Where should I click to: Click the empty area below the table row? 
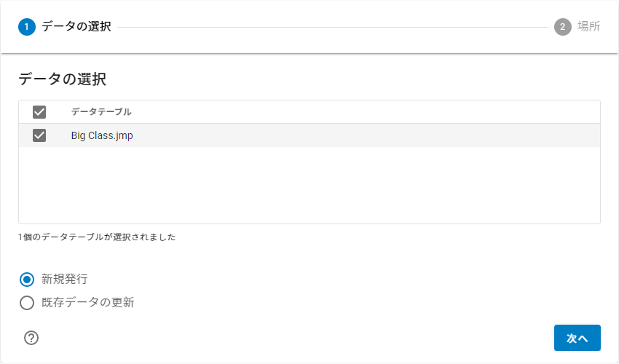309,186
